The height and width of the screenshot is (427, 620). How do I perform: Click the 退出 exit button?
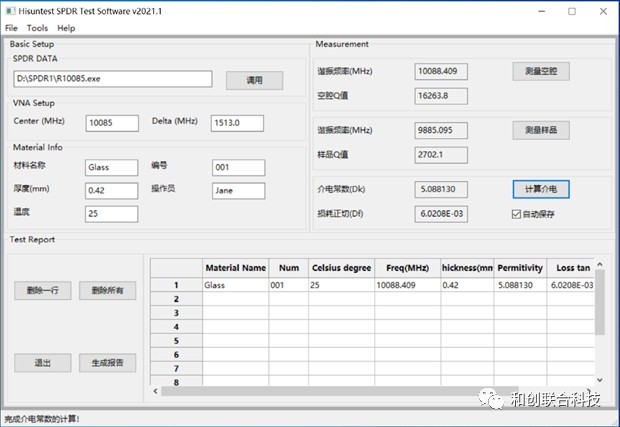coord(43,363)
